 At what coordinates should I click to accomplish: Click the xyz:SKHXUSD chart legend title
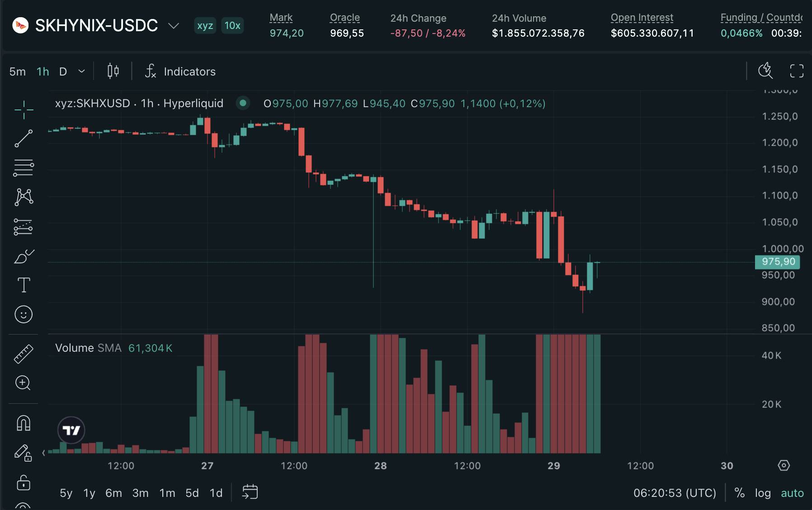[x=139, y=103]
